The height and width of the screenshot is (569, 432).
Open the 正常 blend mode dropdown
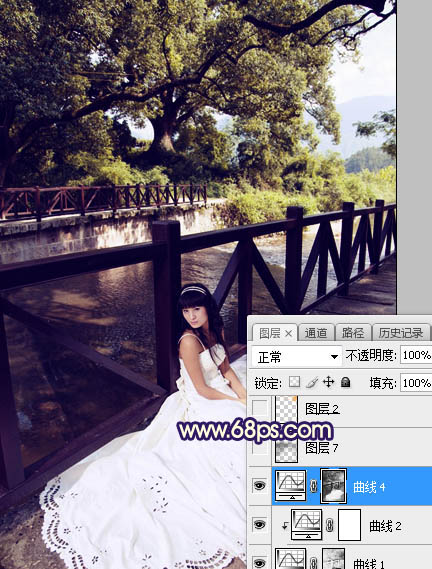coord(296,357)
